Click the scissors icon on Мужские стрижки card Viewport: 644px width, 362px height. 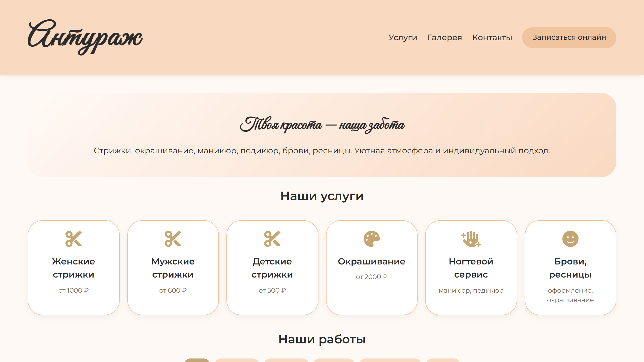(173, 239)
